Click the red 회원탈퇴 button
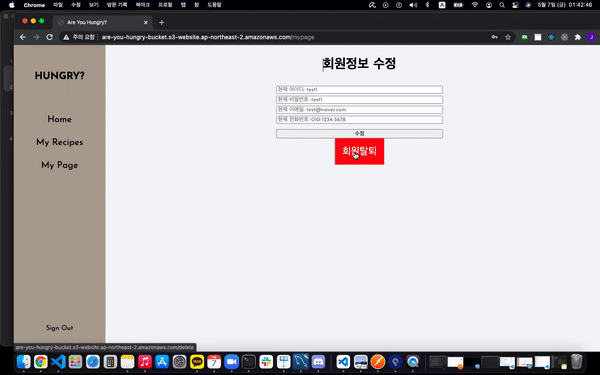 click(x=359, y=152)
